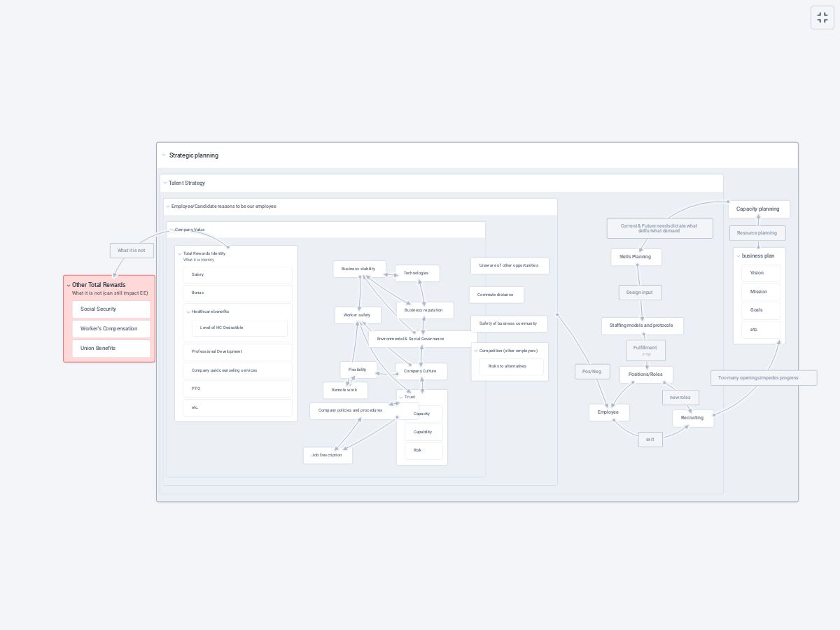Select the Social Security item

coord(111,309)
